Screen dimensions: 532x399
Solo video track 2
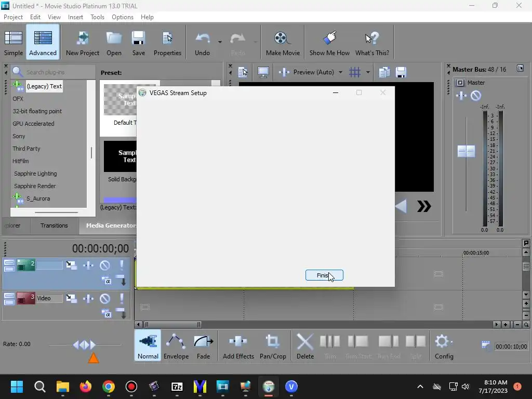(122, 265)
